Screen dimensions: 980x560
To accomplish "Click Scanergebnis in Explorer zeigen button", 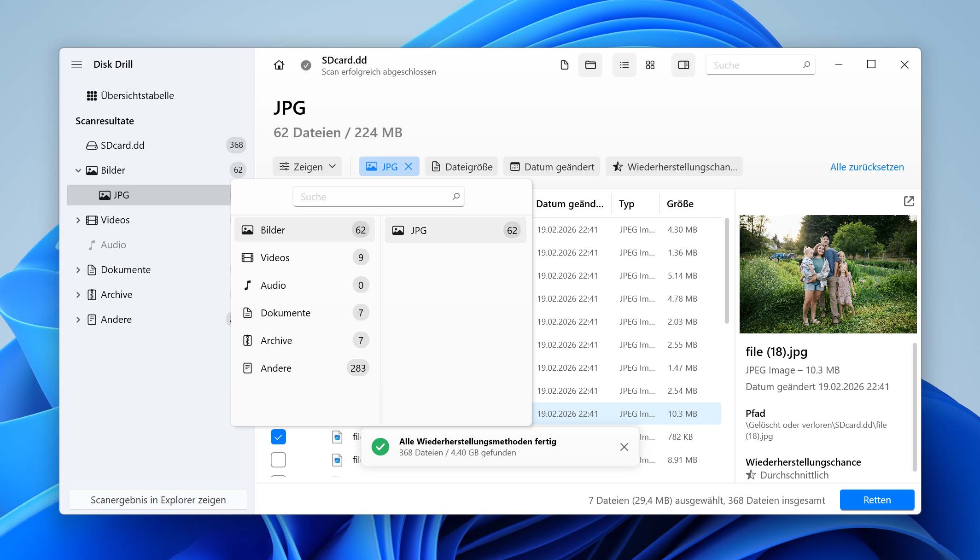I will (x=158, y=500).
